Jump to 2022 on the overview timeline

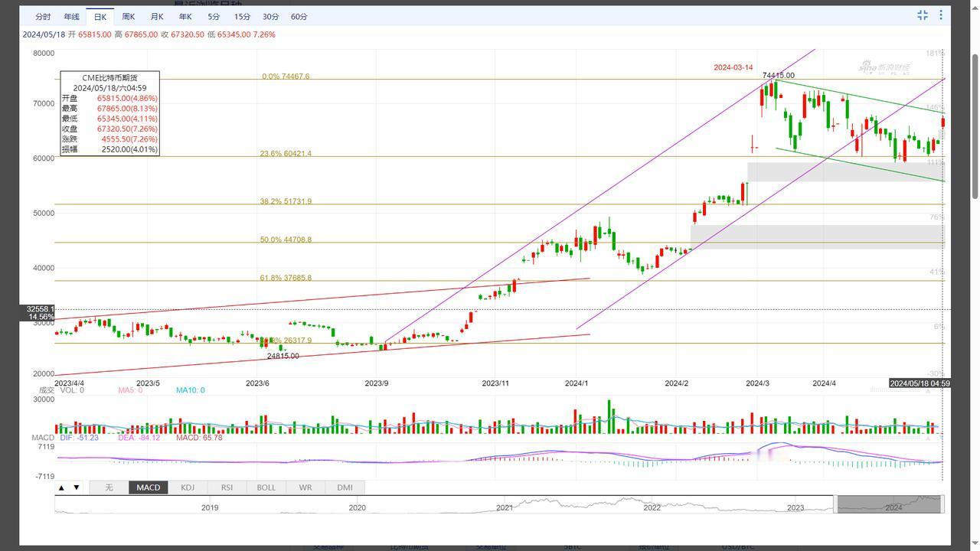[x=652, y=507]
